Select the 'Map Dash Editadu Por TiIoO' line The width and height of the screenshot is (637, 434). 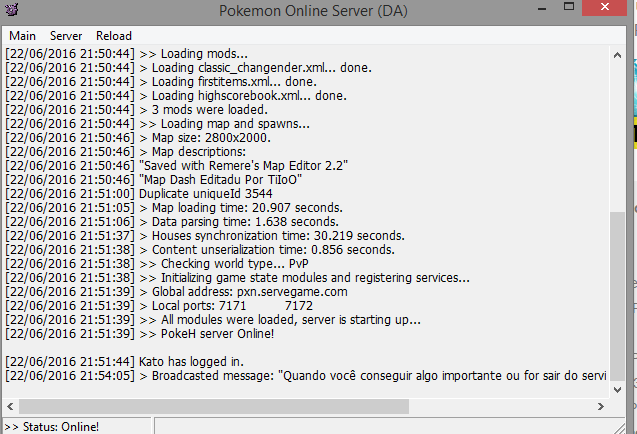(x=154, y=180)
